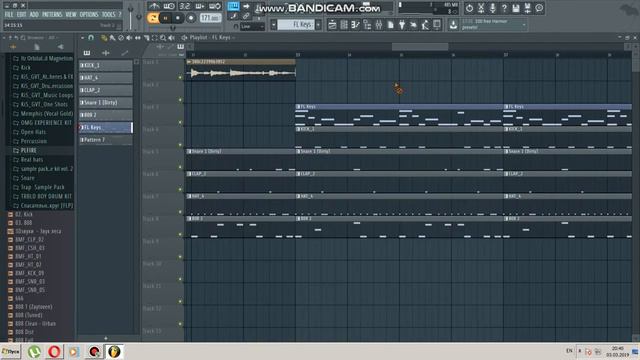Select the Snare 1 (Dirty) pattern
Image resolution: width=640 pixels, height=360 pixels.
pos(106,102)
